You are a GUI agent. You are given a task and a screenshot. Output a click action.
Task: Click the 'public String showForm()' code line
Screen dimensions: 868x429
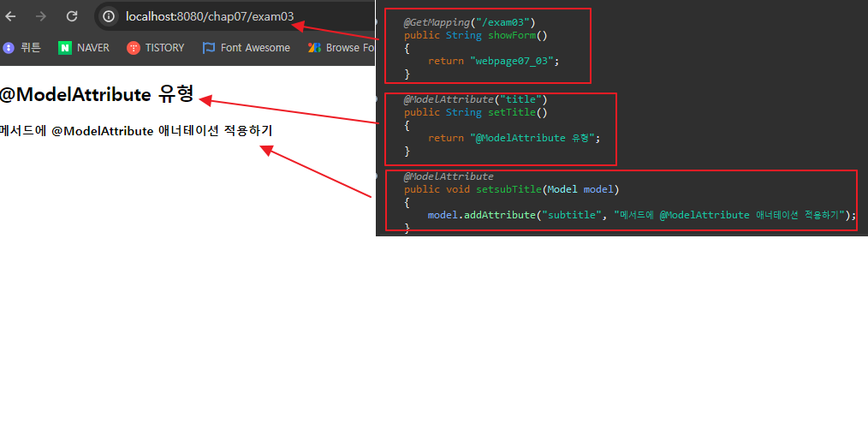click(x=476, y=35)
